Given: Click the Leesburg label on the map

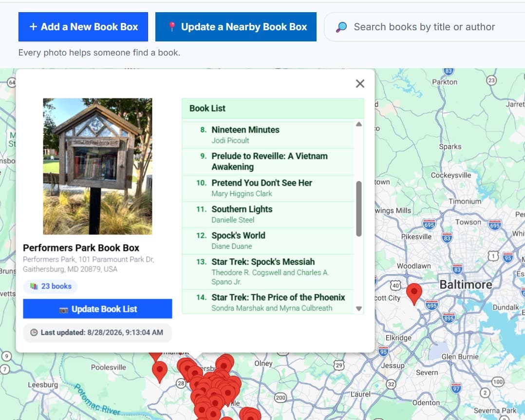Looking at the screenshot, I should [43, 385].
